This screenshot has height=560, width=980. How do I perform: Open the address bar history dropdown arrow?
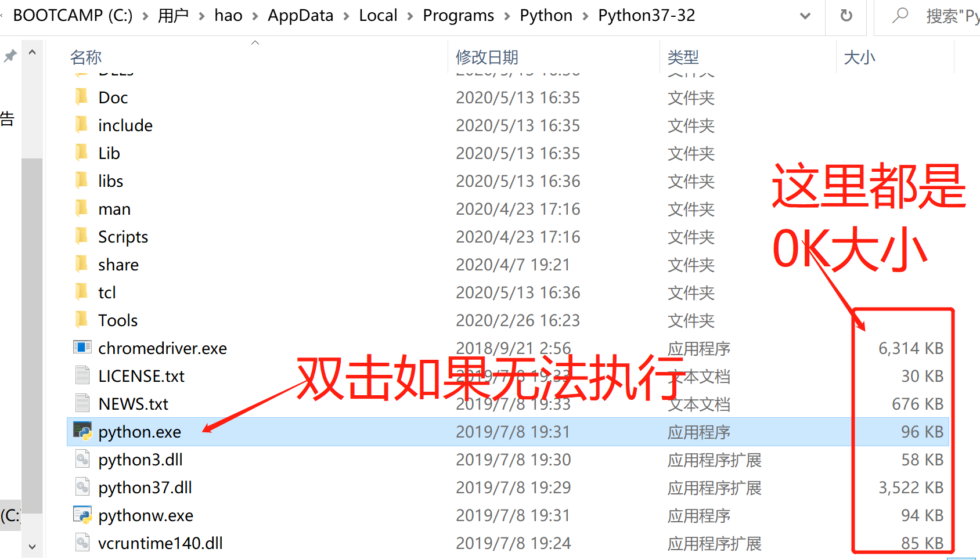click(805, 16)
